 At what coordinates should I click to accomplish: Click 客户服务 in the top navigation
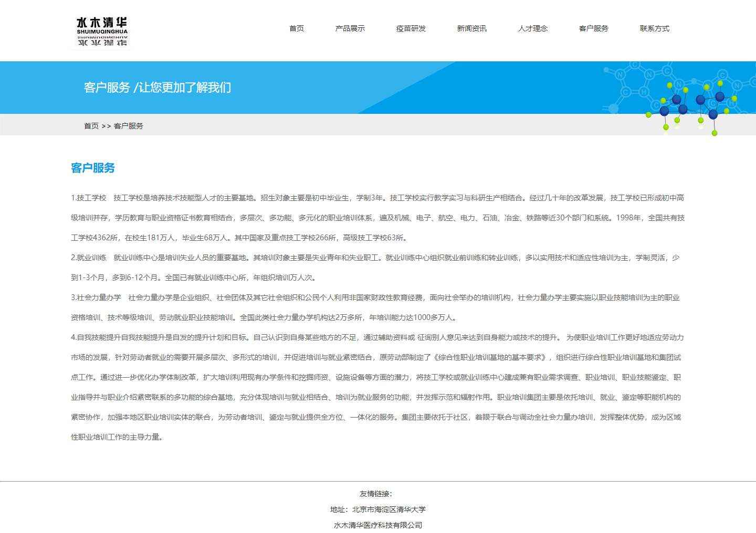click(593, 28)
